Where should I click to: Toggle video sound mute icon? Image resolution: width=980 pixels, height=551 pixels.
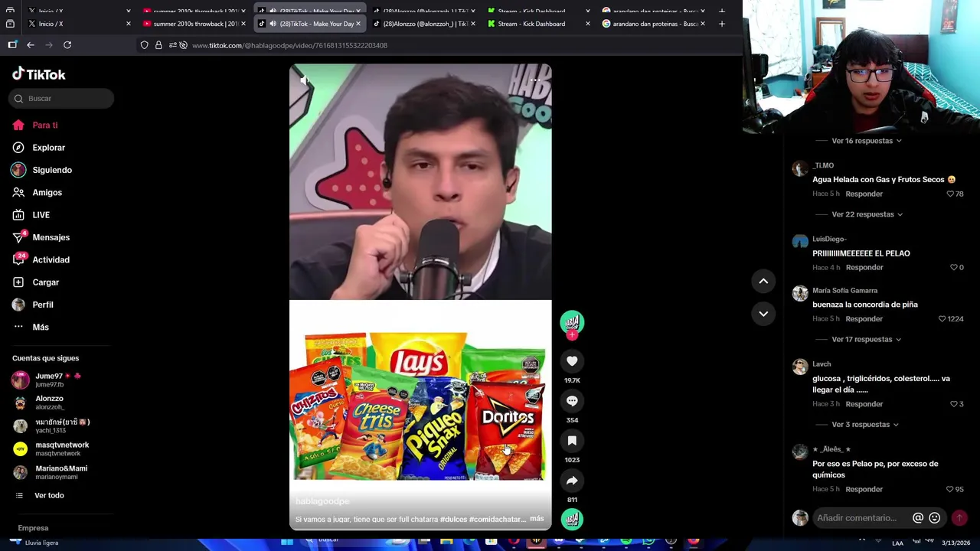(305, 80)
